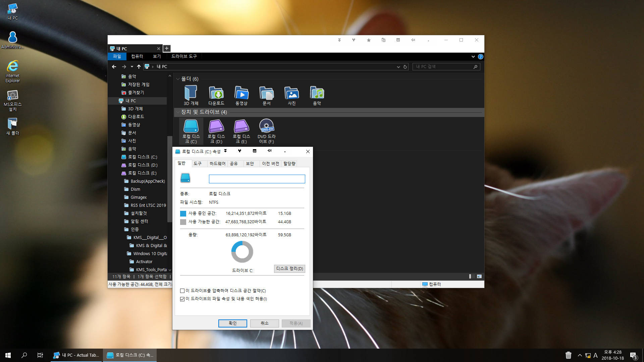Open the 드라이브 도구 ribbon tab
This screenshot has height=362, width=644.
(x=184, y=56)
